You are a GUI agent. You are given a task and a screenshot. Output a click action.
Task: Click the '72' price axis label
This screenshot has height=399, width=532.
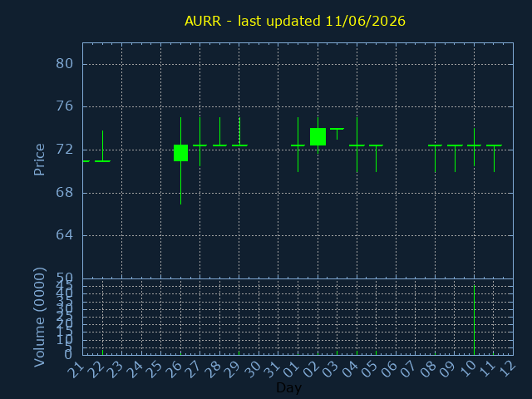pyautogui.click(x=64, y=150)
